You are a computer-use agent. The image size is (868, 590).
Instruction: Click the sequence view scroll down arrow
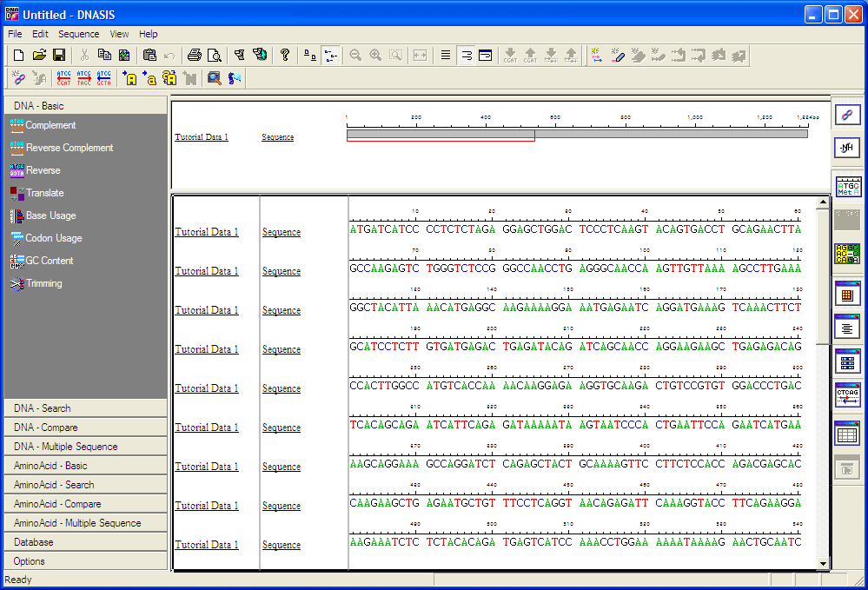[x=823, y=564]
